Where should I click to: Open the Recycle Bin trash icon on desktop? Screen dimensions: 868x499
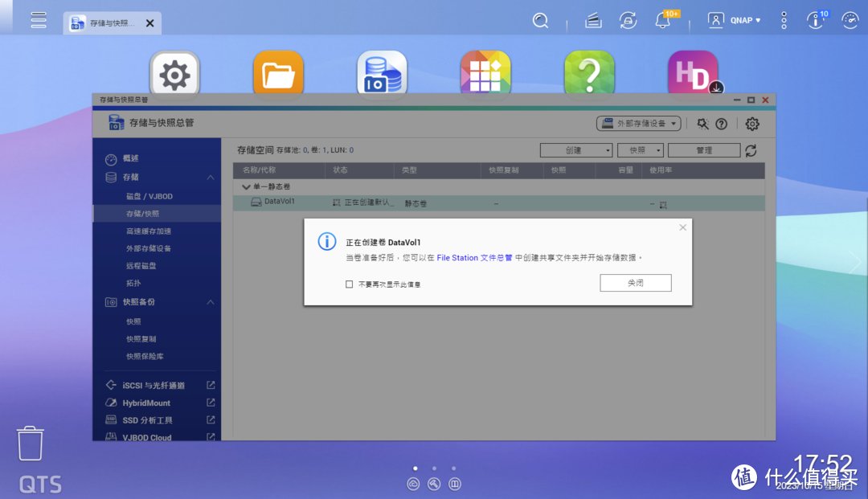30,443
